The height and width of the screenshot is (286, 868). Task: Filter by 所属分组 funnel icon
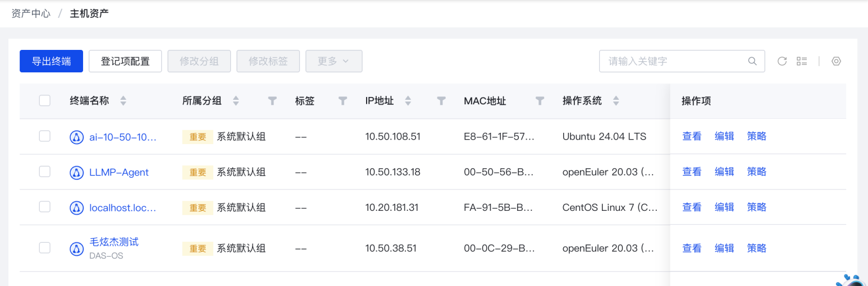(x=272, y=101)
